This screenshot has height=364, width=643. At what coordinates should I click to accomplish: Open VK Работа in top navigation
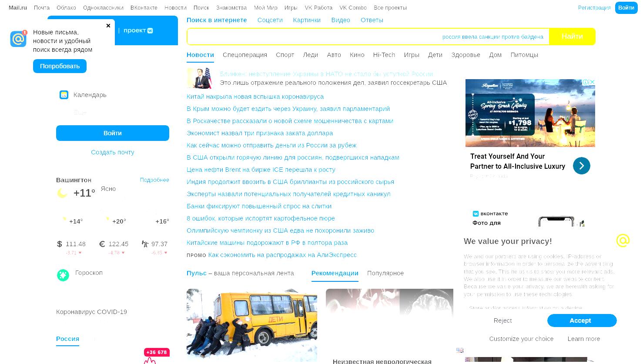point(318,8)
